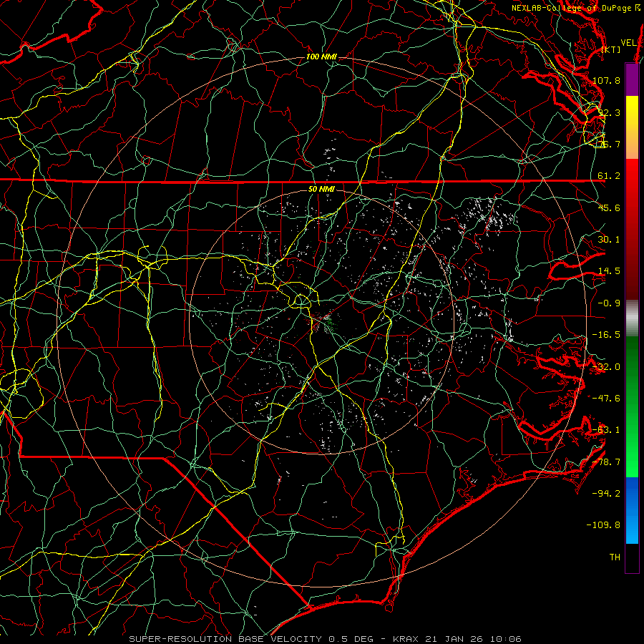
Task: Click the VEL legend title
Action: click(629, 43)
